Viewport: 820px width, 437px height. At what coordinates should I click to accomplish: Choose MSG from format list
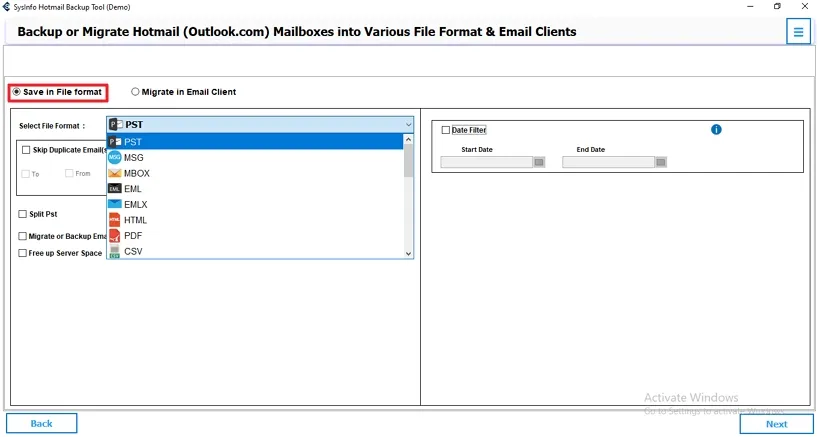pos(255,157)
